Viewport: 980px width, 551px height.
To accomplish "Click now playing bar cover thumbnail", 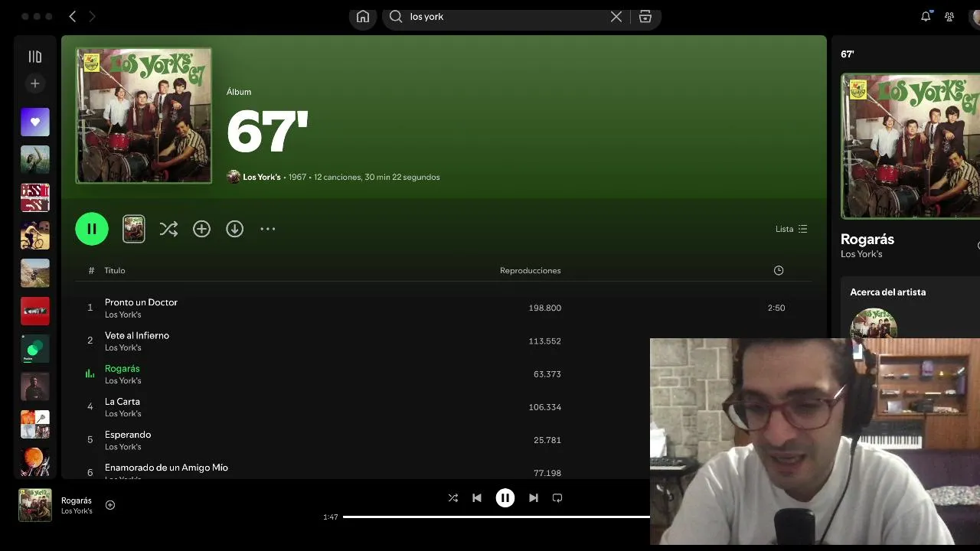I will [x=35, y=505].
